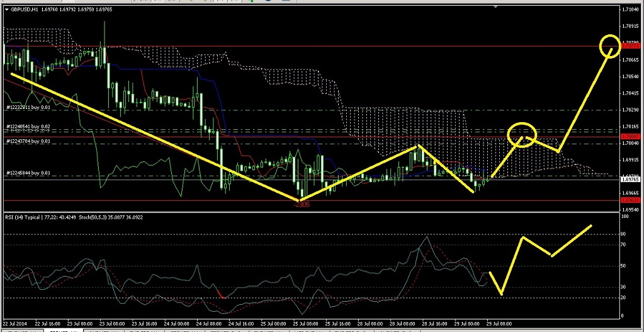Click the GBPUSD,H1 chart title text
644x332 pixels.
[x=24, y=9]
